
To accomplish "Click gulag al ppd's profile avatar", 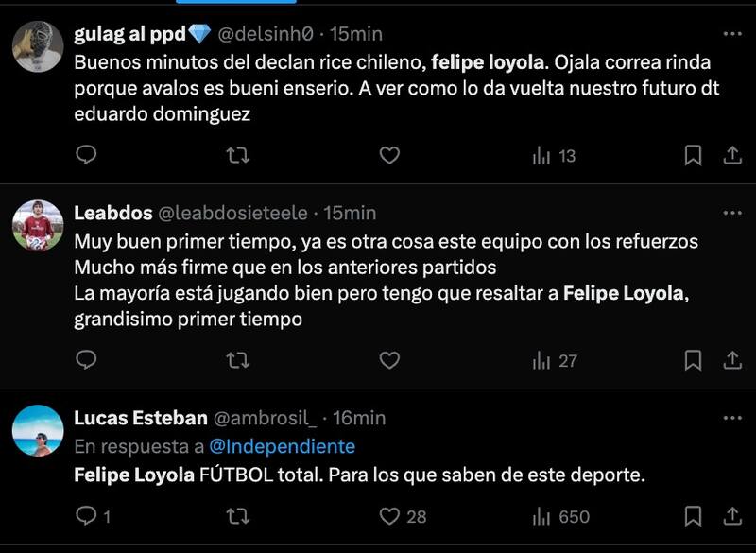I will pos(38,46).
